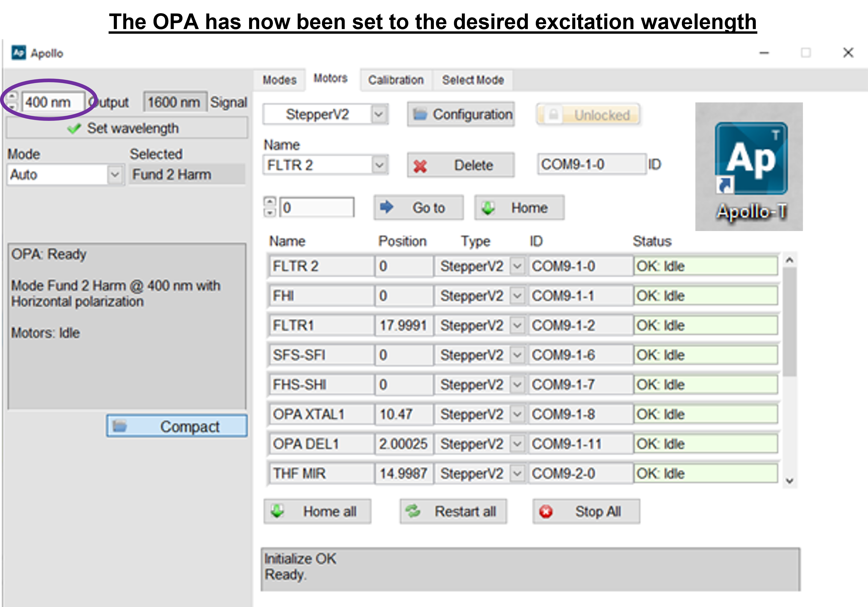
Task: Click the green Home arrow icon
Action: tap(488, 208)
